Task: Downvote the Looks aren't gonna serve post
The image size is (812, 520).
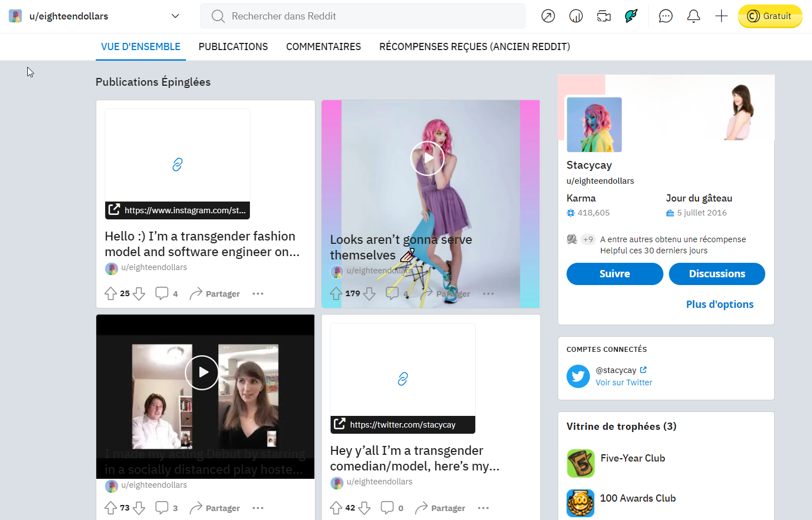Action: (369, 293)
